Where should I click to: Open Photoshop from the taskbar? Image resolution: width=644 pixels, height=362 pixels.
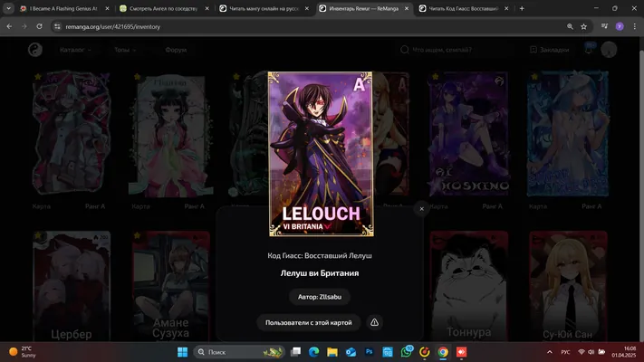(x=369, y=352)
